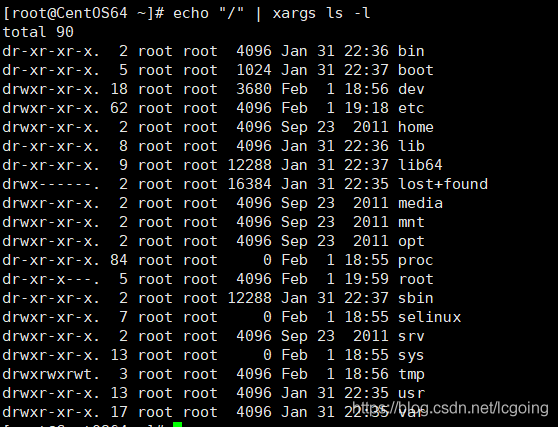Click the mnt directory name
Viewport: 558px width, 427px height.
[411, 222]
